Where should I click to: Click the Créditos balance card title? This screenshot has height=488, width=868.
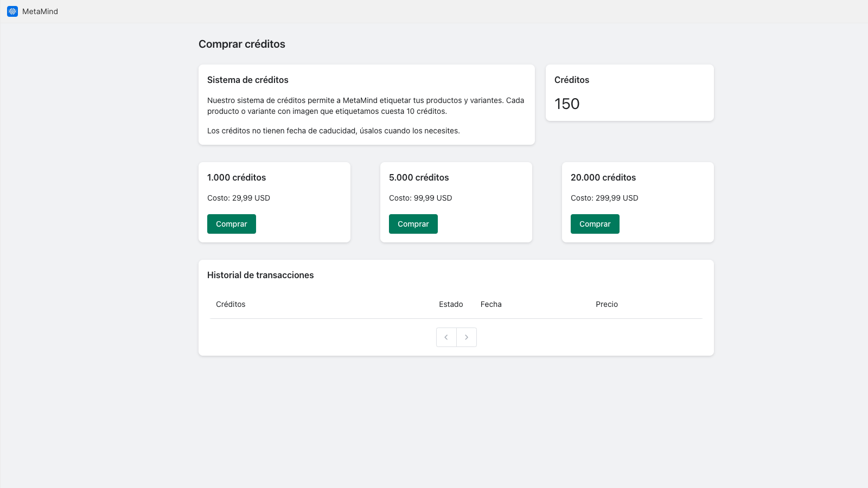point(572,80)
